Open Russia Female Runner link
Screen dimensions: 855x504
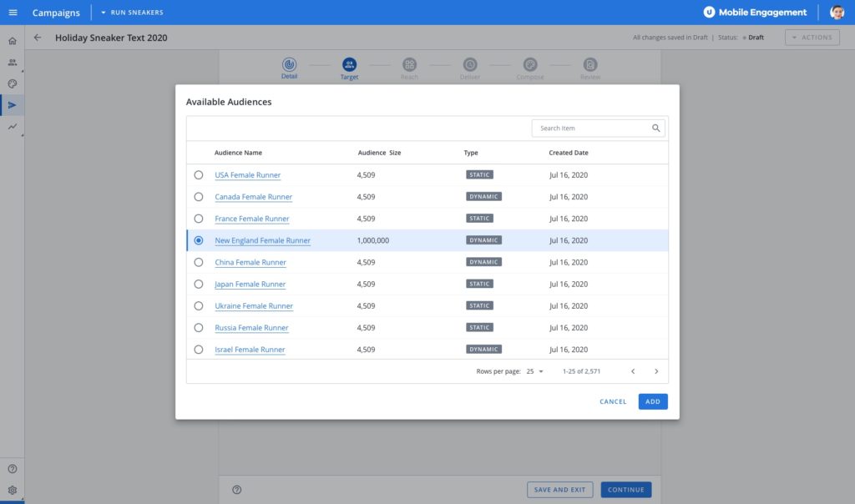251,327
